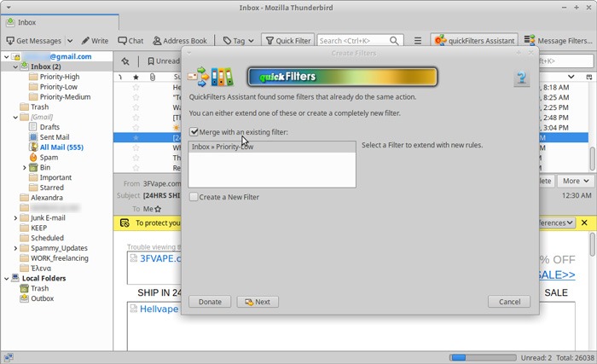
Task: Open the Drafts folder
Action: coord(49,127)
